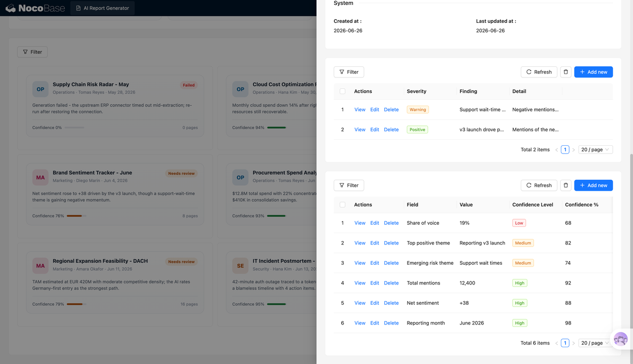View the Warning severity row
Screen dimensions: 633x364
click(x=360, y=110)
